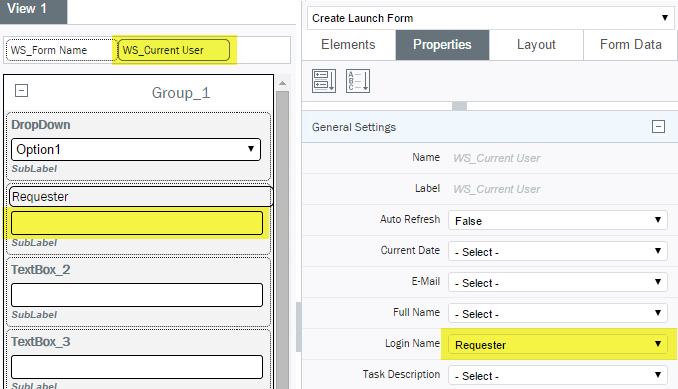Collapse the Group_1 section

22,91
